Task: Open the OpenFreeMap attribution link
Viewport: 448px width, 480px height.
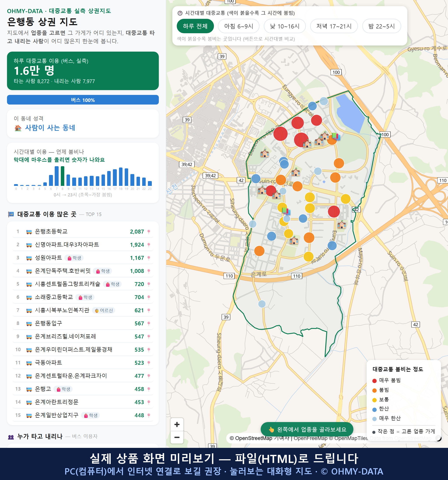Action: (x=311, y=438)
